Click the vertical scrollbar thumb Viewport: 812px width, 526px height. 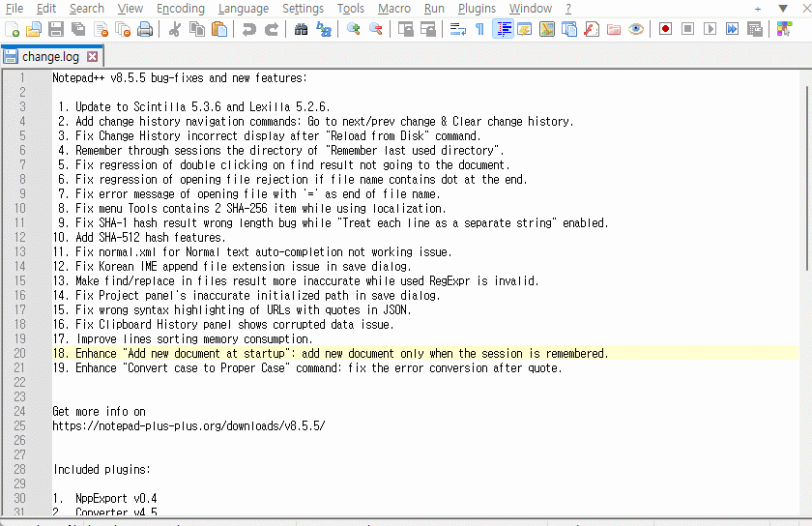(806, 178)
